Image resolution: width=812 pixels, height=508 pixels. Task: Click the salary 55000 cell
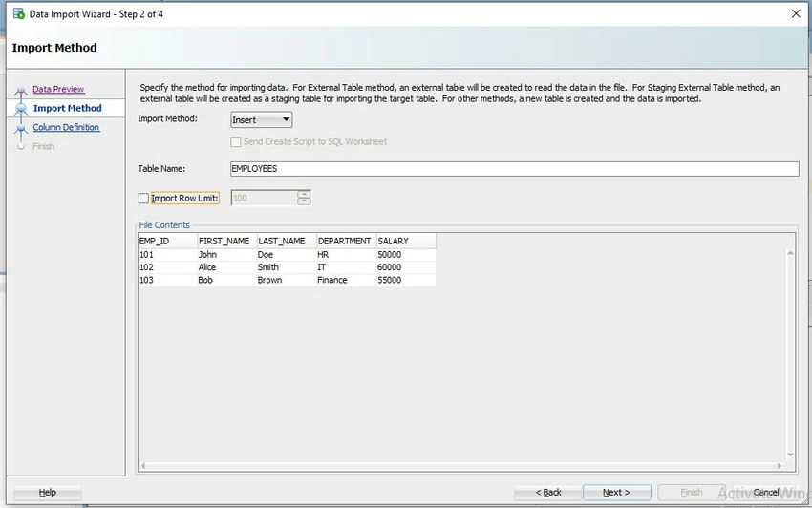pyautogui.click(x=406, y=280)
